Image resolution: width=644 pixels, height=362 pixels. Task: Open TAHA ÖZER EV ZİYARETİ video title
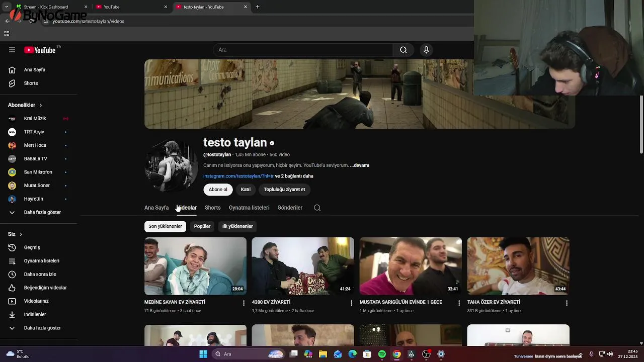point(494,302)
